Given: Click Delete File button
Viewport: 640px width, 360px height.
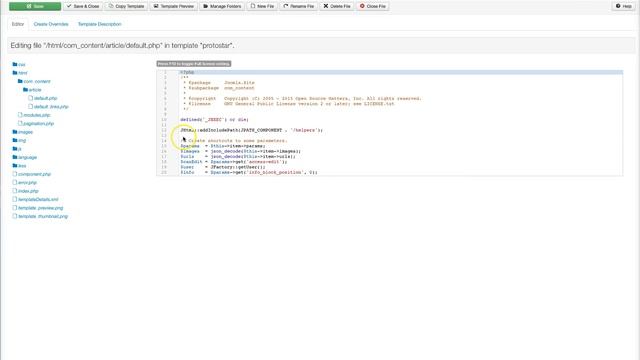Looking at the screenshot, I should tap(337, 6).
